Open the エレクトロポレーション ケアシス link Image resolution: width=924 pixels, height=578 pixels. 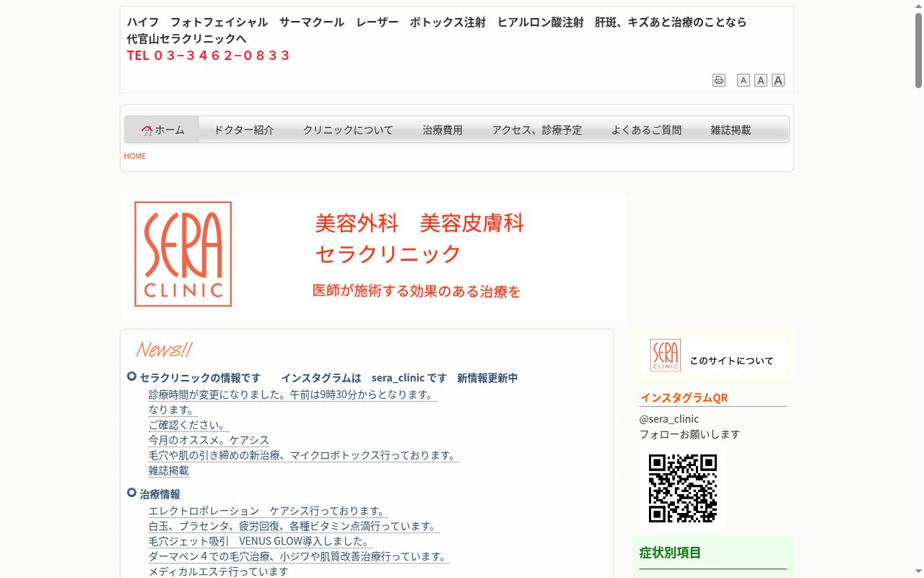[x=269, y=511]
